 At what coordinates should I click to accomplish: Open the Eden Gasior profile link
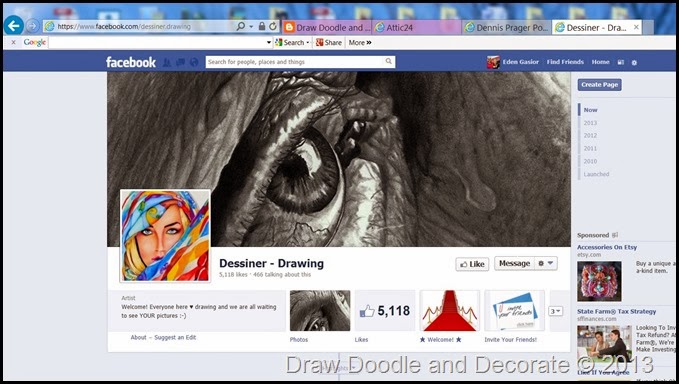(x=521, y=62)
